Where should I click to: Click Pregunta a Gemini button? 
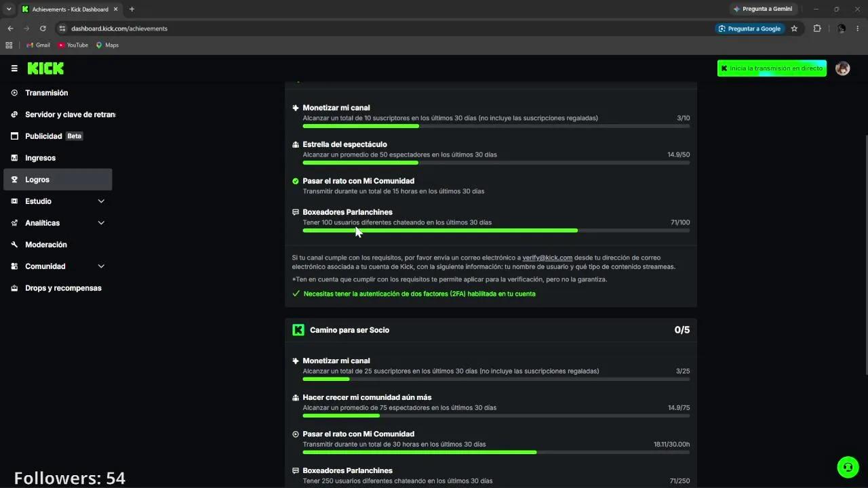(x=763, y=9)
